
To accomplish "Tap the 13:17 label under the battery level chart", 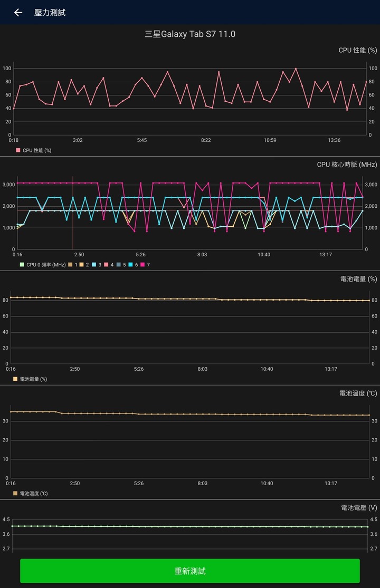I will pos(331,369).
